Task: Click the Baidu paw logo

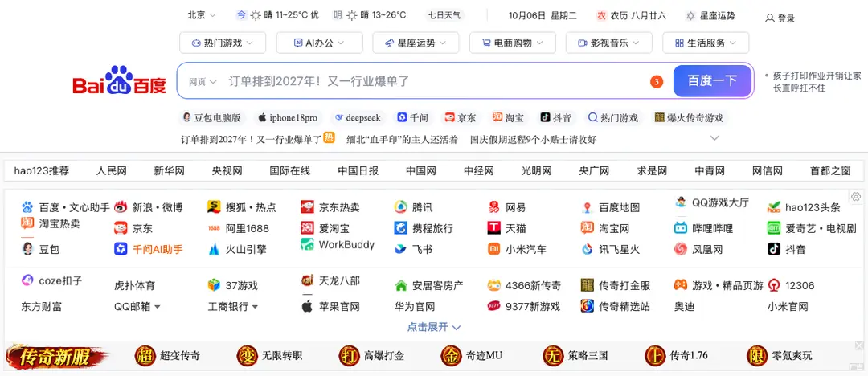Action: pos(119,80)
